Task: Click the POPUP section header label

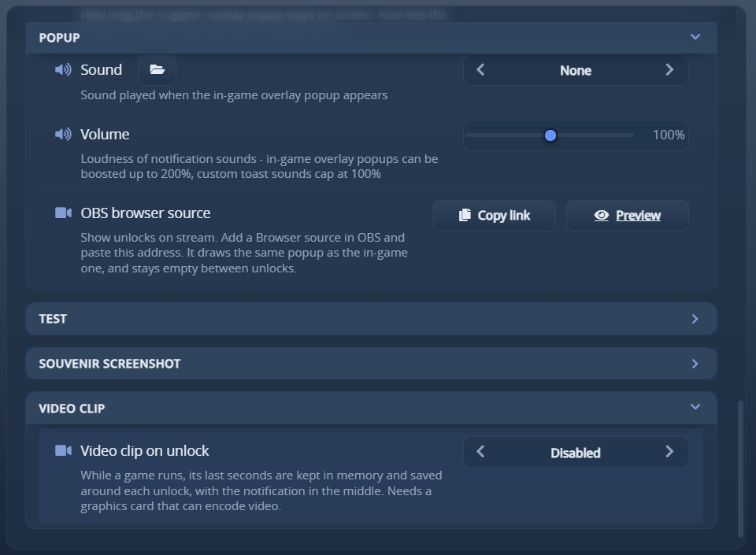Action: (x=59, y=38)
